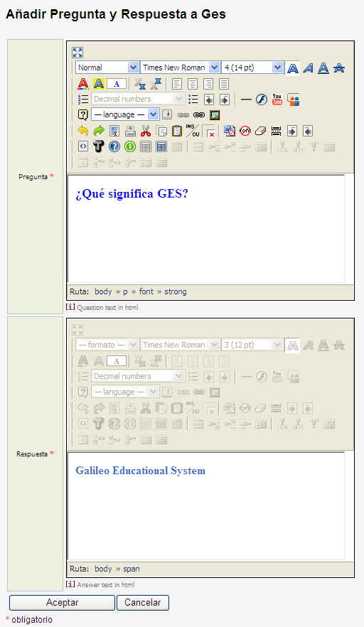Expand the 4 (14 pt) font size dropdown
Viewport: 364px width, 627px height.
pyautogui.click(x=253, y=68)
